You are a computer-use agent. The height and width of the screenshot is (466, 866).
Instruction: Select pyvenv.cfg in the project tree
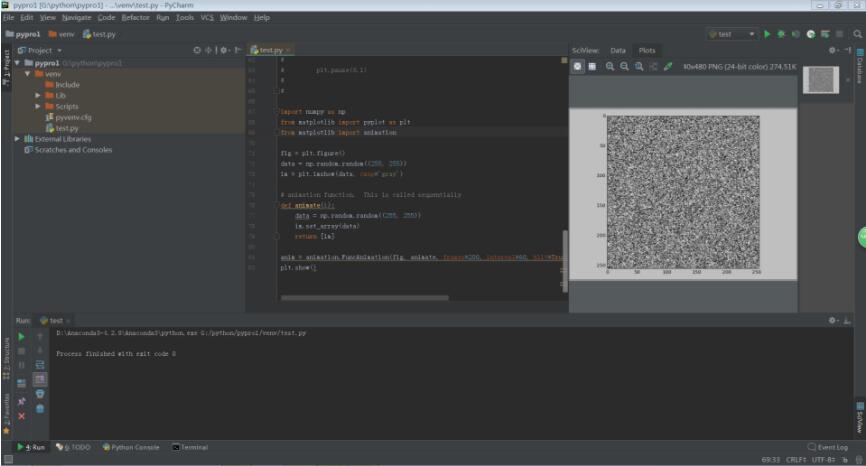point(68,118)
